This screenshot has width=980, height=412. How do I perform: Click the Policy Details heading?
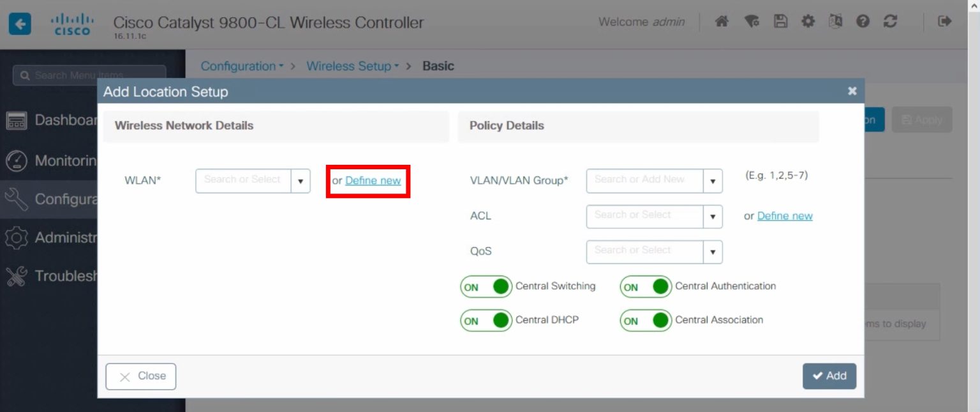(507, 125)
